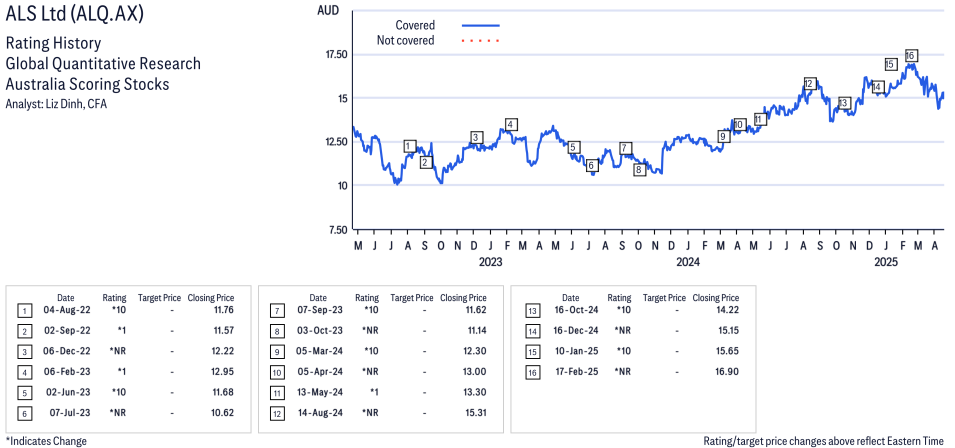Viewport: 955px width, 448px height.
Task: Click the boxed 2 in the rating table
Action: 24,332
